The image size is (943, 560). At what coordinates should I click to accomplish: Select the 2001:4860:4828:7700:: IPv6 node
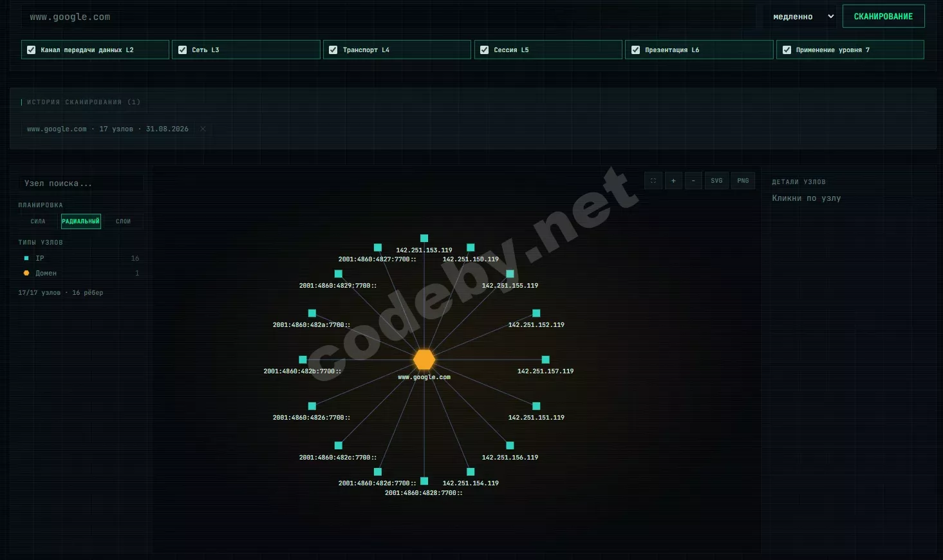[x=424, y=481]
